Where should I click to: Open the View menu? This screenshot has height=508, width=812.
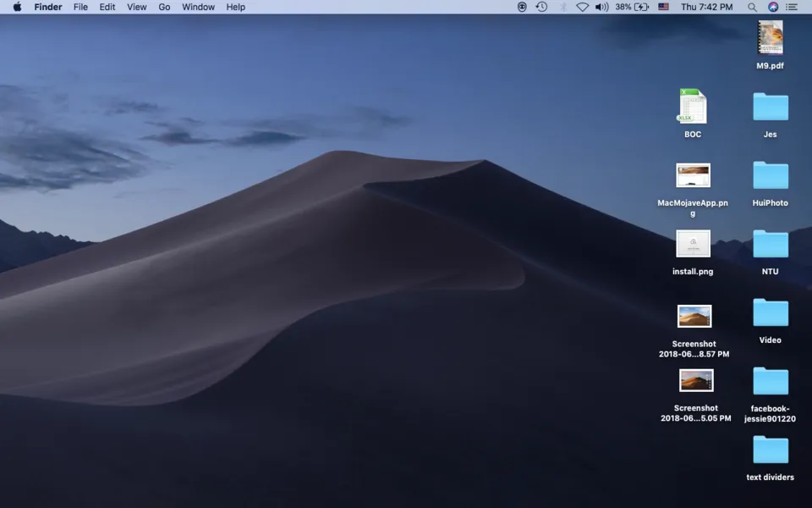[x=137, y=7]
